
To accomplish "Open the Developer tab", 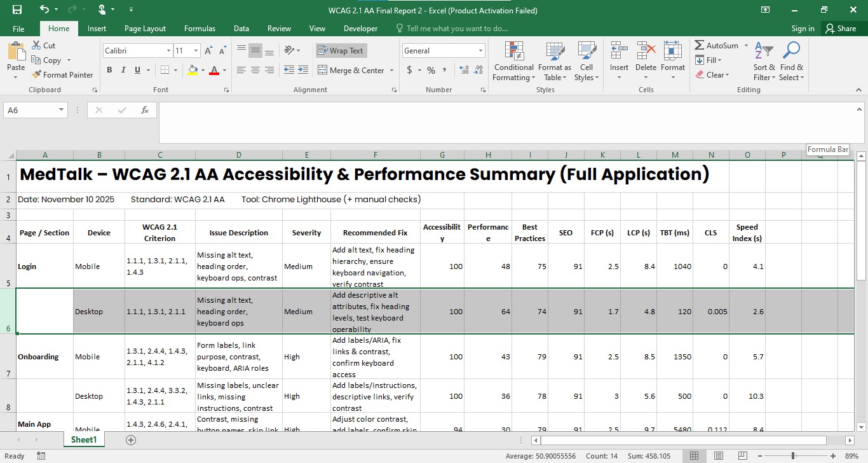I will (x=360, y=28).
